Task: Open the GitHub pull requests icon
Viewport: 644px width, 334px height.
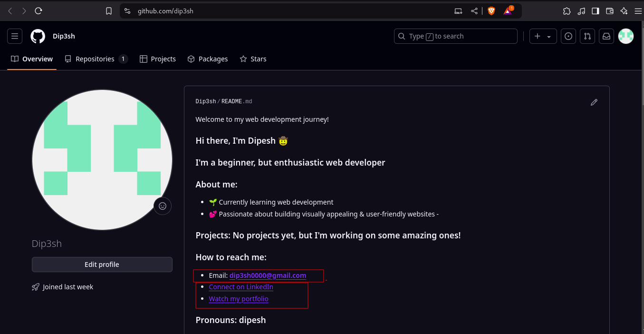Action: (587, 36)
